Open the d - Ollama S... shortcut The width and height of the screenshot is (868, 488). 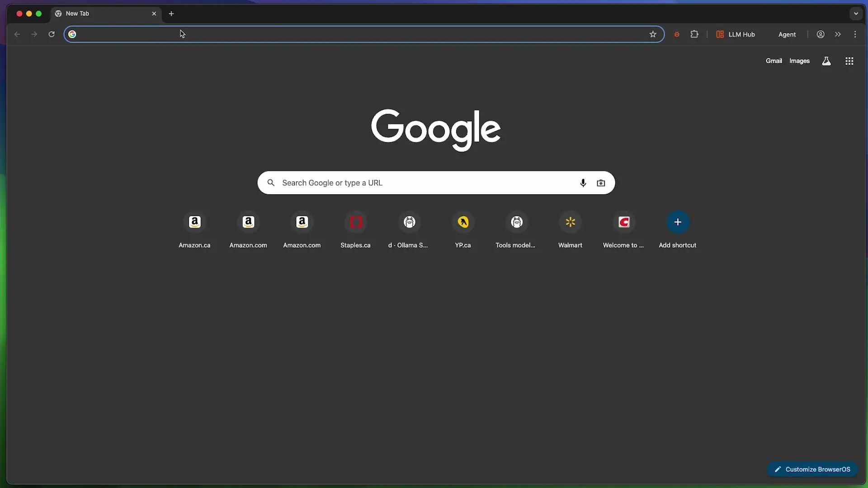pos(409,230)
